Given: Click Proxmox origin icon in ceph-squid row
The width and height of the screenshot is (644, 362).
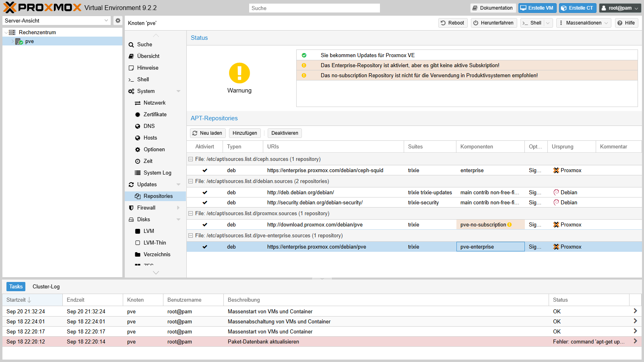Looking at the screenshot, I should 556,171.
